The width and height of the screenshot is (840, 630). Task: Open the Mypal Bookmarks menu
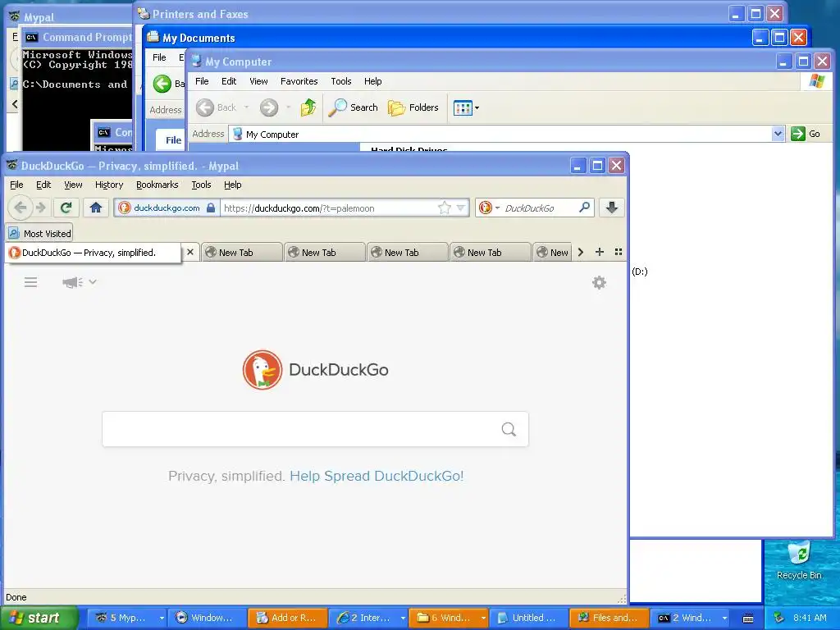157,185
